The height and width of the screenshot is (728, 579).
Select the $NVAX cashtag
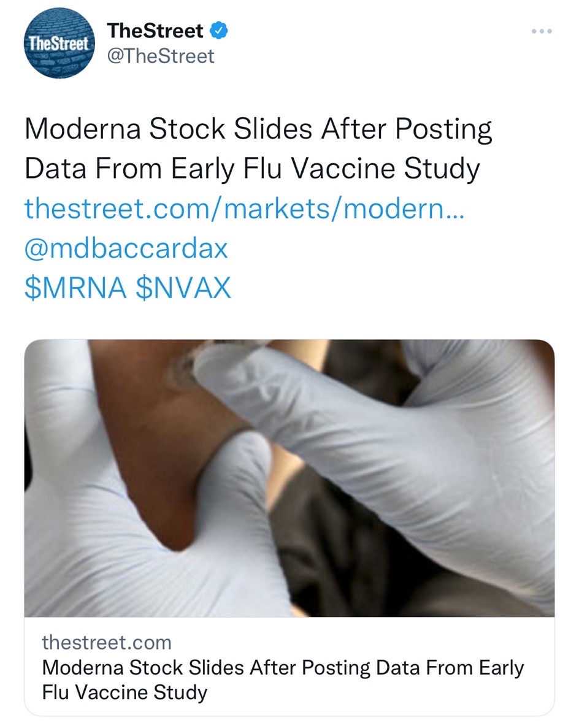[x=183, y=288]
